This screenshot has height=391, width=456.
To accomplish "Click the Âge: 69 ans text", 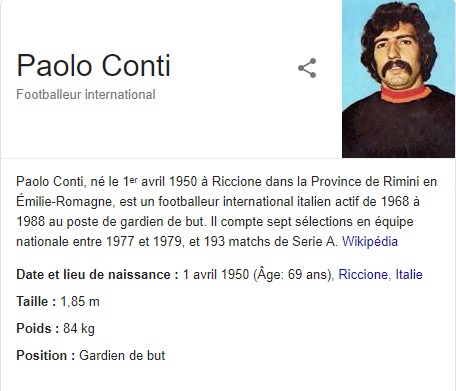I will (x=294, y=275).
